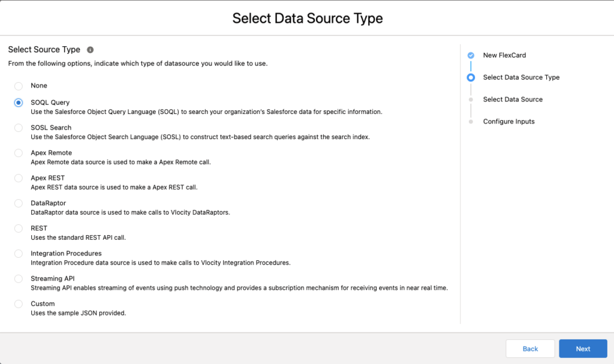Pick the Custom radio button
This screenshot has width=614, height=364.
pyautogui.click(x=19, y=303)
